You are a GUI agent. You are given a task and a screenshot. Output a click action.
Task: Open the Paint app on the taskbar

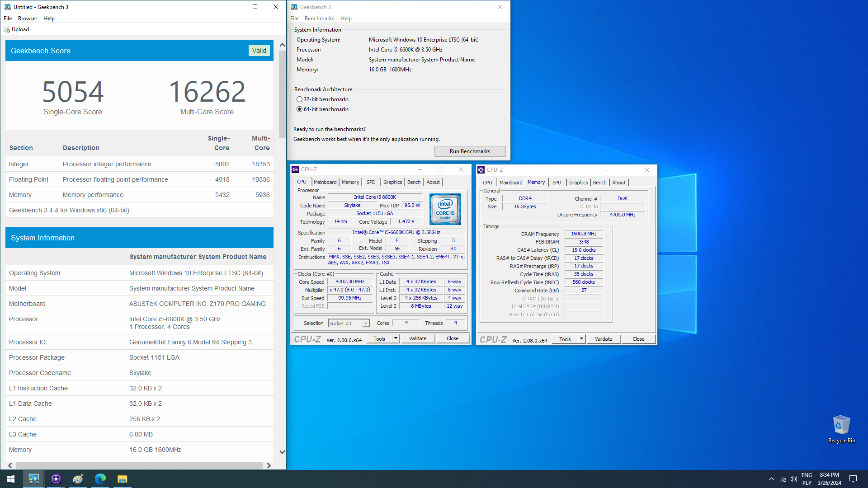[78, 479]
